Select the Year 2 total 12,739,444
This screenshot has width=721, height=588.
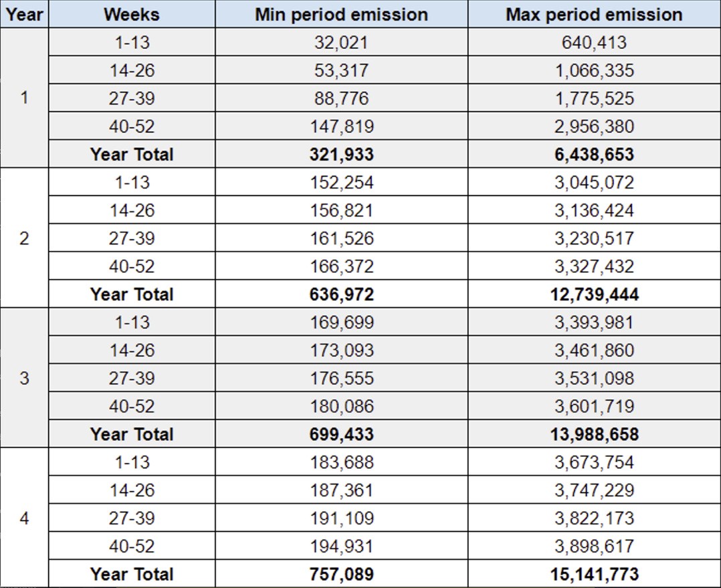[x=594, y=294]
